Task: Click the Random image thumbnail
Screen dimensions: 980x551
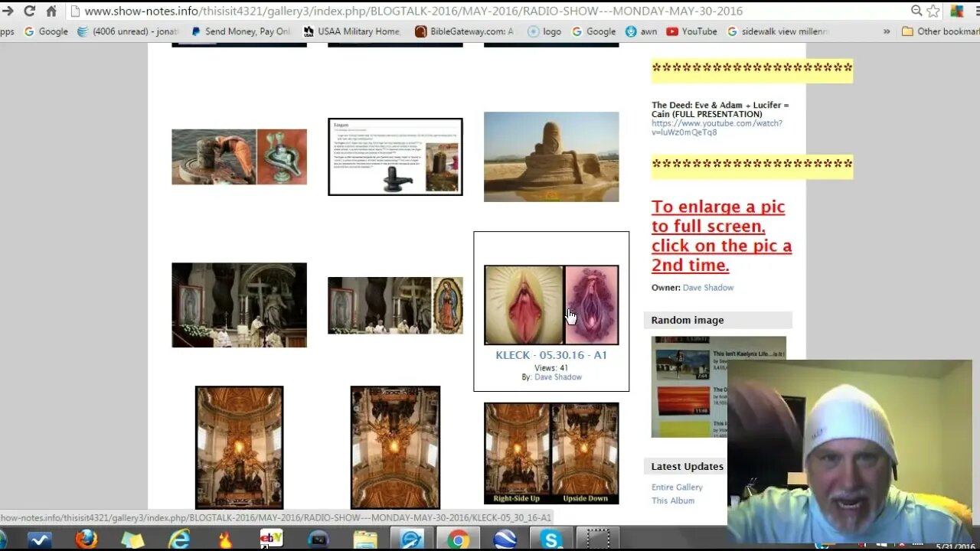Action: pyautogui.click(x=718, y=386)
